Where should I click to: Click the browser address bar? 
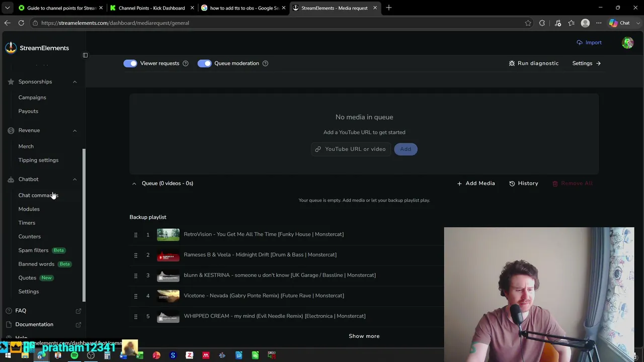click(x=277, y=23)
